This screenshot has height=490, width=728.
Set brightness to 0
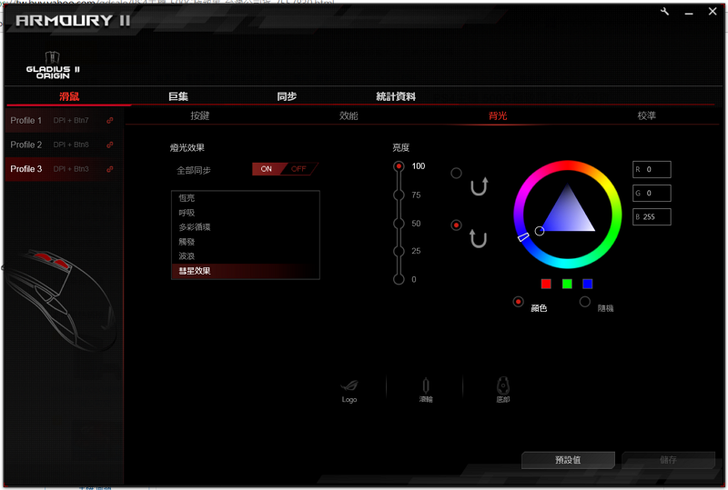pos(398,279)
